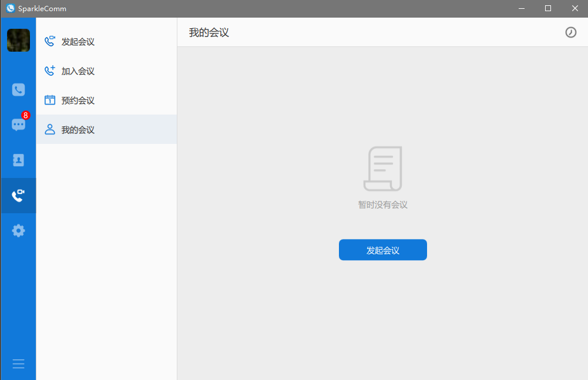Screen dimensions: 588x380
Task: Minimize the SparkleComm window
Action: click(521, 8)
